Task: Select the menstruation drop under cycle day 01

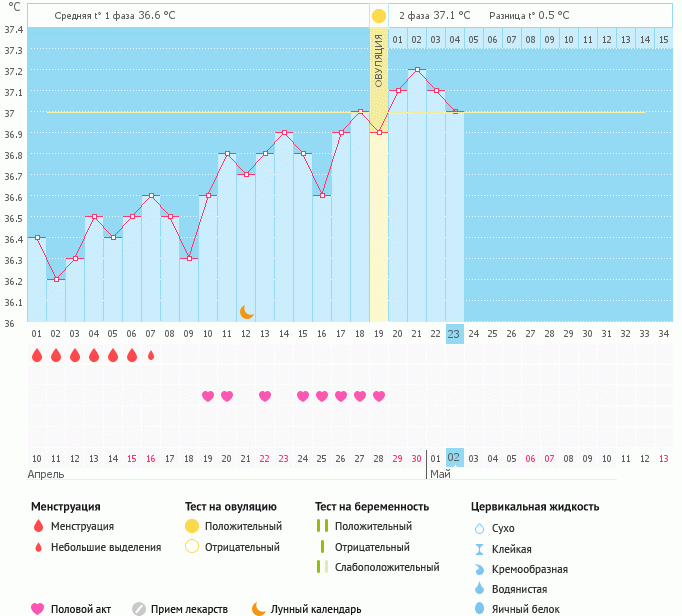Action: [37, 355]
